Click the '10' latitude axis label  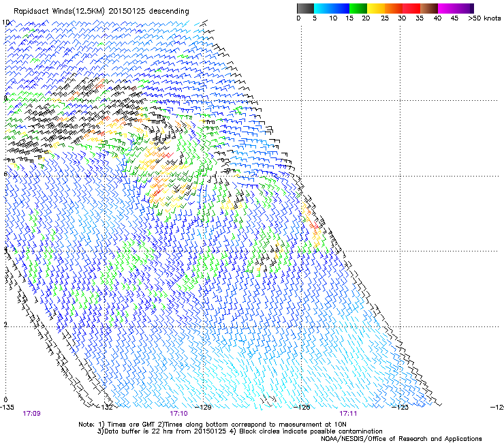click(x=5, y=22)
